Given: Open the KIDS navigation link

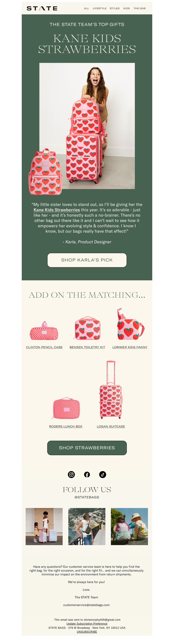Looking at the screenshot, I should [127, 8].
